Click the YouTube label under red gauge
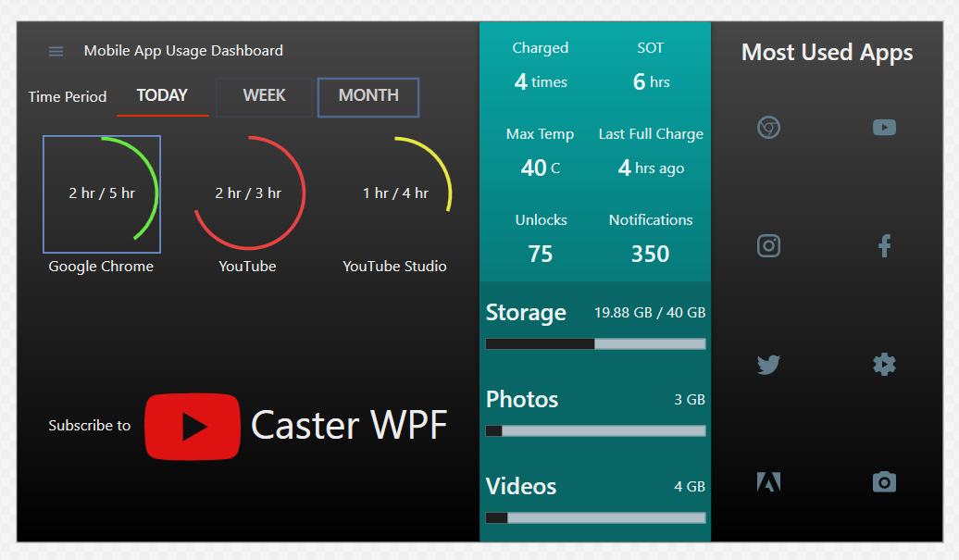This screenshot has width=959, height=560. point(248,267)
